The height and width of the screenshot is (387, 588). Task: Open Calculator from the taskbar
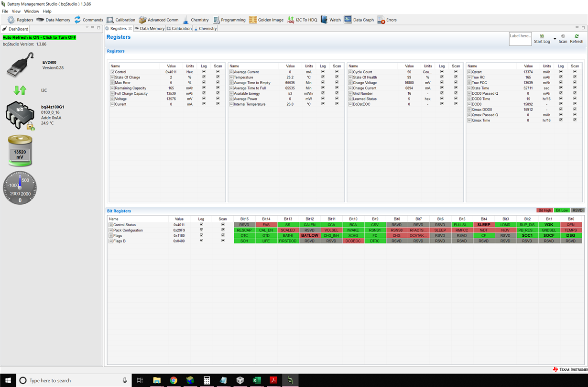(207, 380)
